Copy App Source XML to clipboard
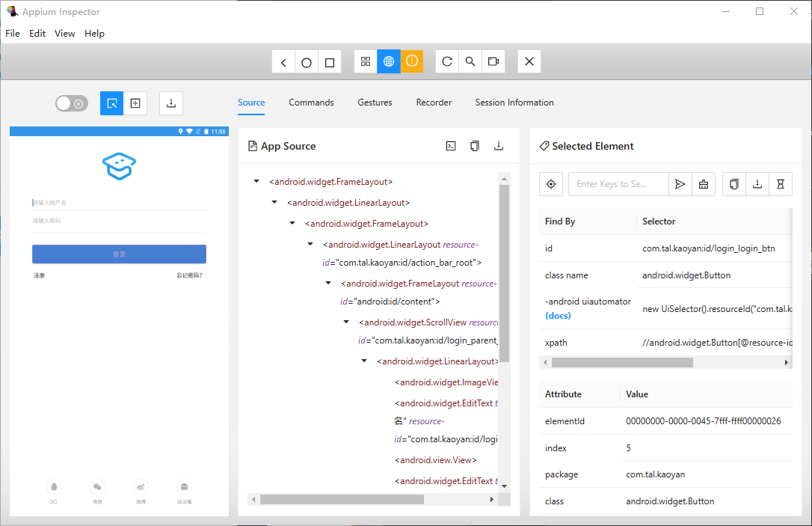Image resolution: width=812 pixels, height=526 pixels. (x=474, y=146)
